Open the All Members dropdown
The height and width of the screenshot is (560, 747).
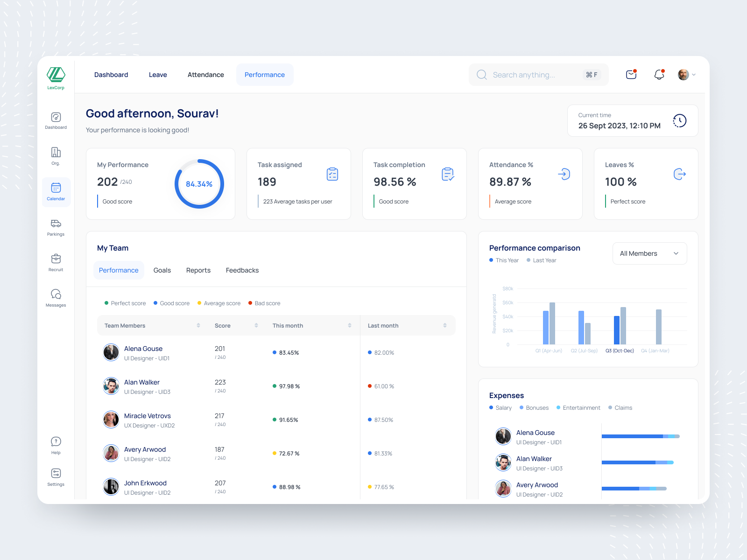[649, 253]
